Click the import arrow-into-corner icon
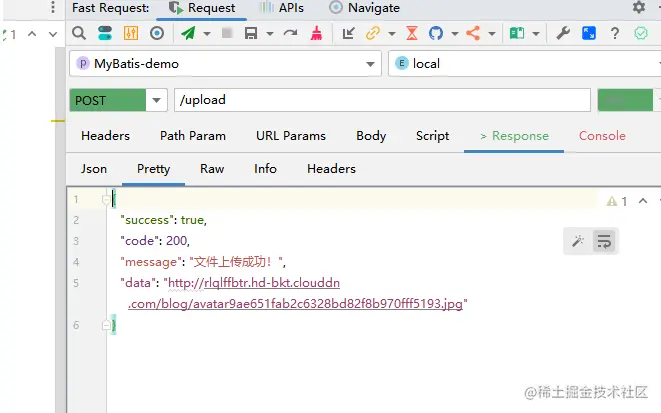 coord(348,33)
